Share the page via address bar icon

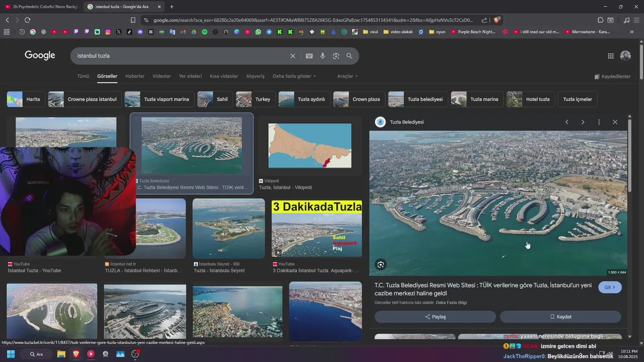coord(484,20)
